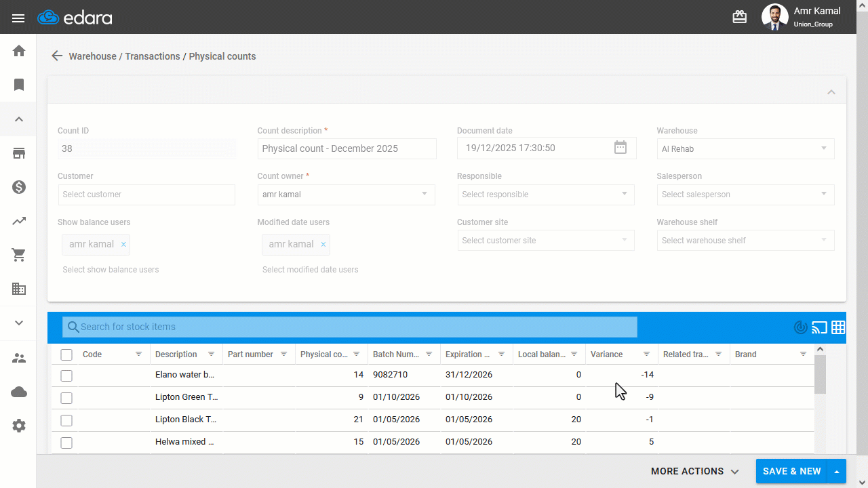The height and width of the screenshot is (488, 868).
Task: Open the people sidebar icon
Action: [x=19, y=358]
